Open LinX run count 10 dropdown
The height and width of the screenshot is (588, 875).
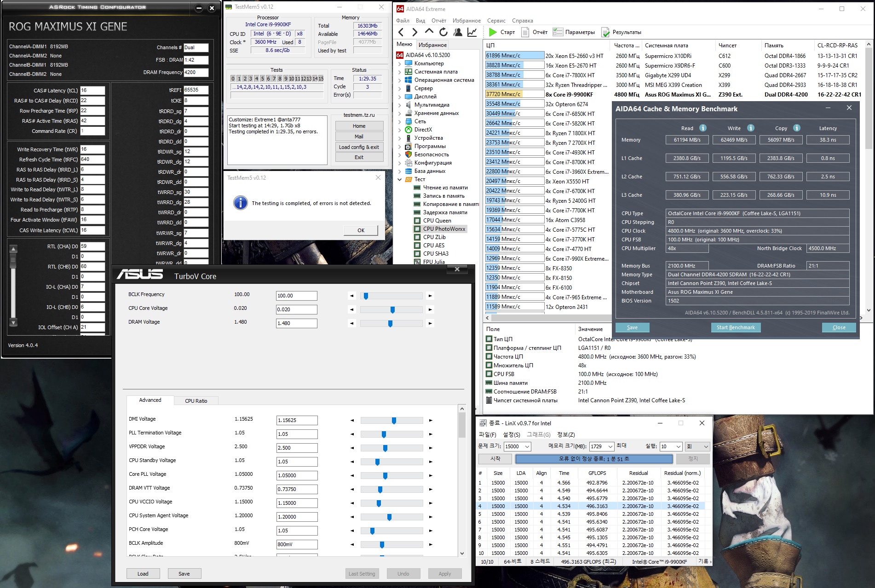coord(678,446)
